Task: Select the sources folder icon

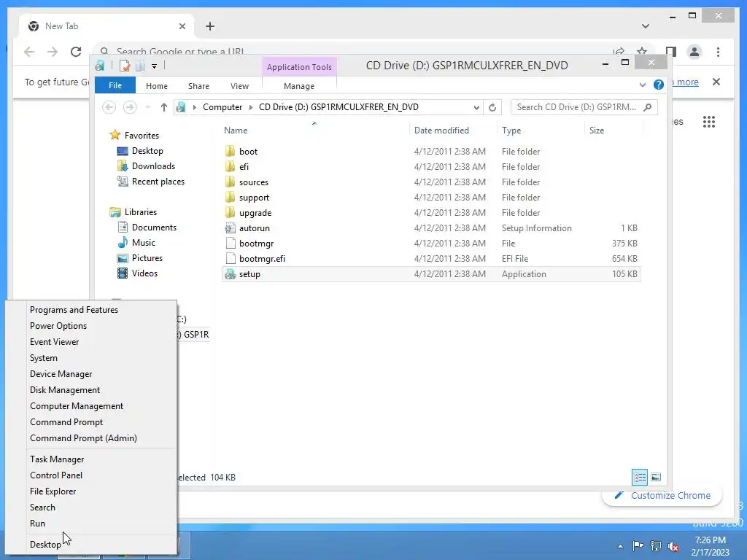Action: coord(230,182)
